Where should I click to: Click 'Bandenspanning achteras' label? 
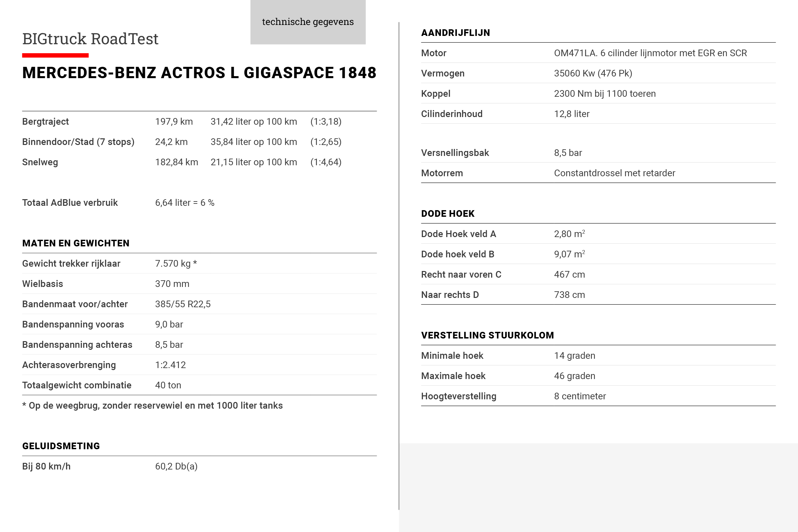click(x=77, y=345)
